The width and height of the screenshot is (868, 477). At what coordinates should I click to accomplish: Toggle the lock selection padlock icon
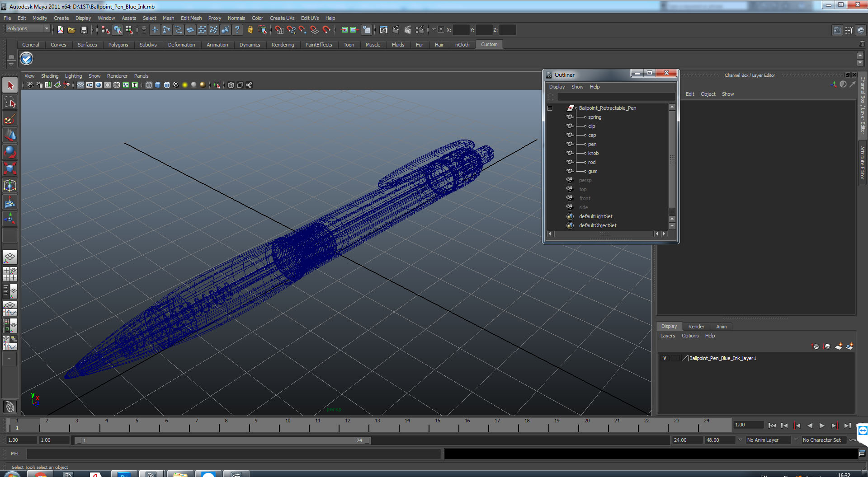click(250, 30)
